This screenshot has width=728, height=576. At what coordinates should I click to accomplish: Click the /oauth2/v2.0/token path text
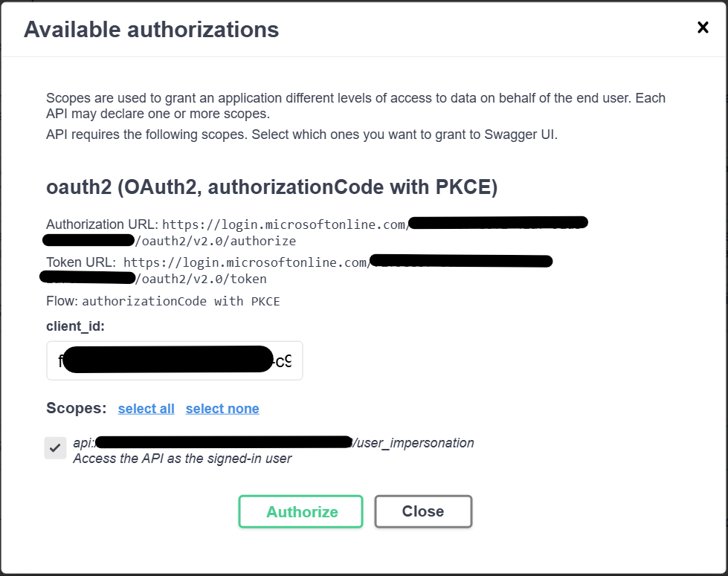pos(201,279)
